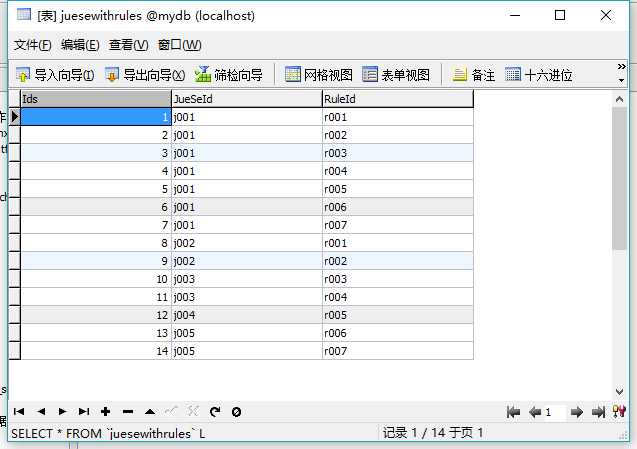
Task: Click the stop icon in navigator bar
Action: pyautogui.click(x=236, y=412)
